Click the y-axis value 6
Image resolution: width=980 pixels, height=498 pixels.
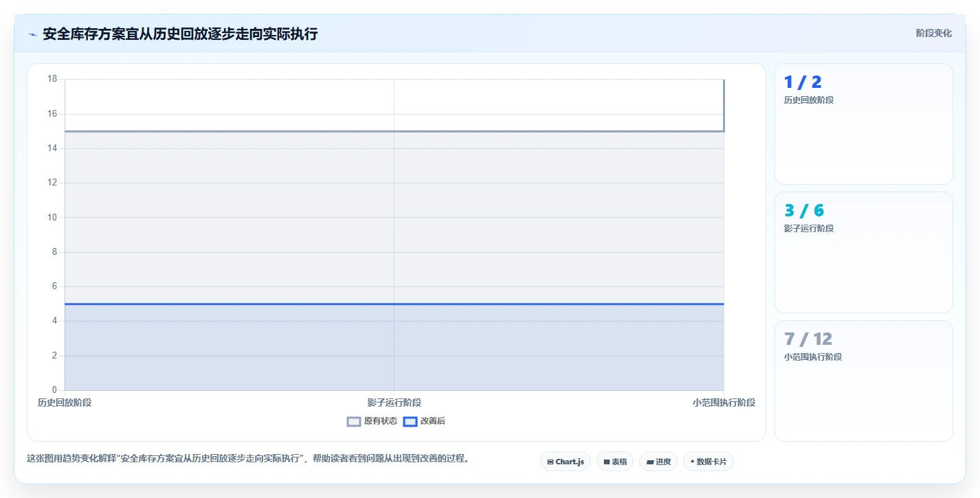54,286
